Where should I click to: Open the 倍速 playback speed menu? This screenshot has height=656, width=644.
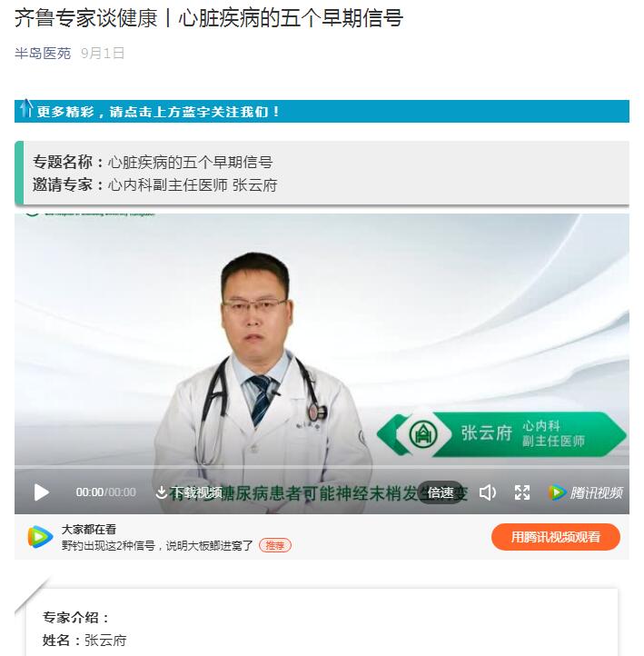point(441,492)
